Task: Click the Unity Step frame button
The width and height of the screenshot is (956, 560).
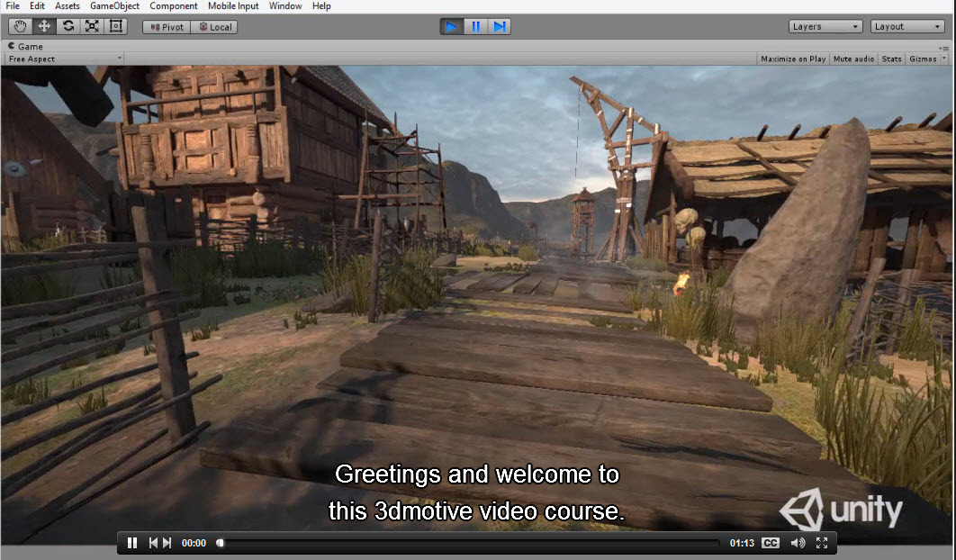Action: click(x=500, y=27)
